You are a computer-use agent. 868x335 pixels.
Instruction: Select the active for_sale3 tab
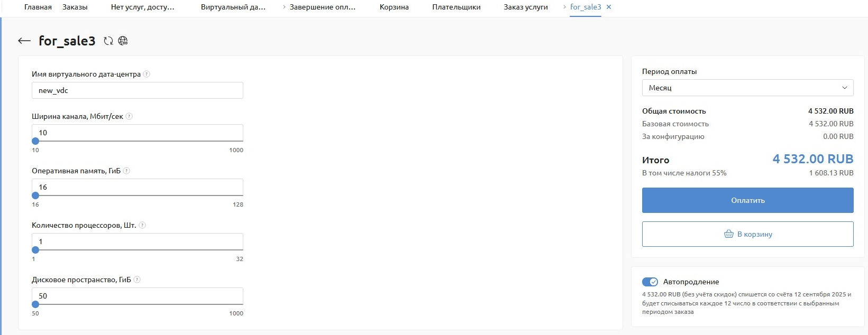coord(586,7)
